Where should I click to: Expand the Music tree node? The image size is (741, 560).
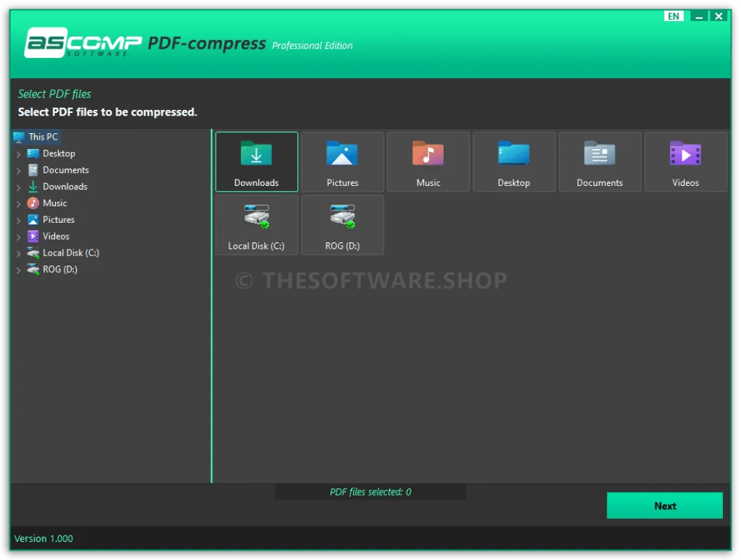pos(18,204)
